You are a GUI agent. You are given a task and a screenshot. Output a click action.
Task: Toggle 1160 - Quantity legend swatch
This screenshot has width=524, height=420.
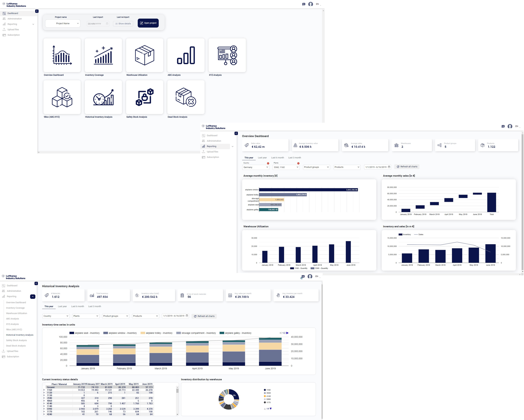[292, 268]
